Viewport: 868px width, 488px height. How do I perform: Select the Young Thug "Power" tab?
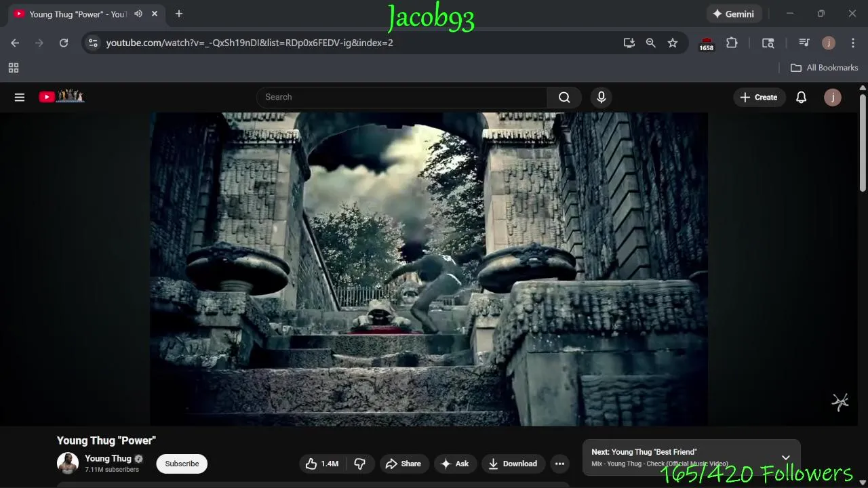pos(78,14)
